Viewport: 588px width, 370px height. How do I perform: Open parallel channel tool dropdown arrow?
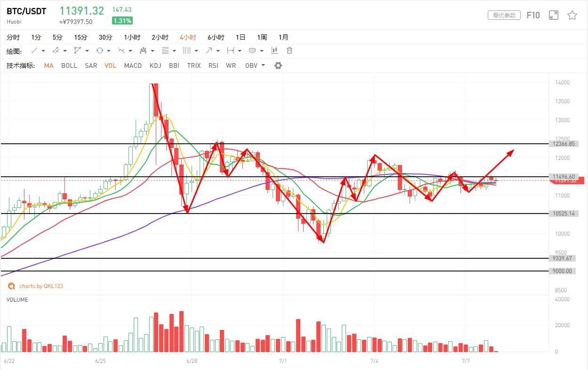65,51
